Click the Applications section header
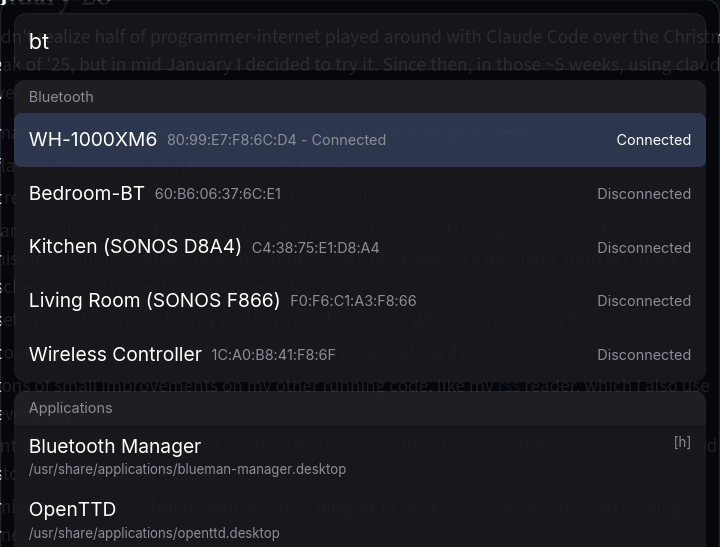Screen dimensions: 720x547 pos(70,408)
